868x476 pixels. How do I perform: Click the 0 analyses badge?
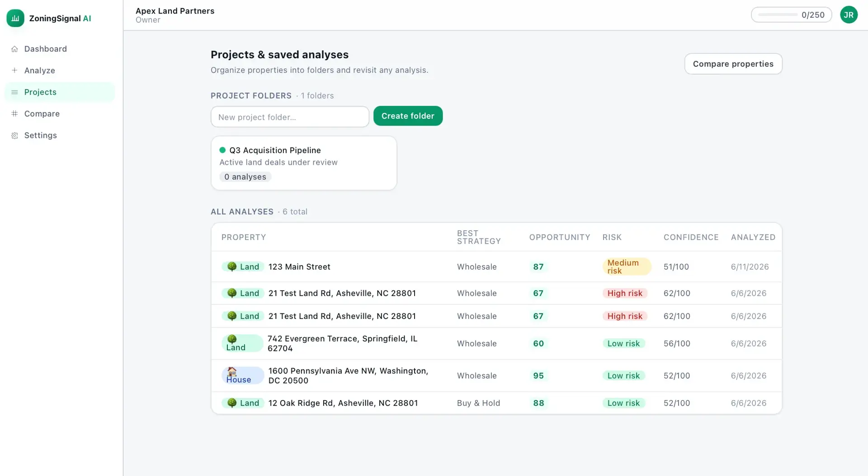click(245, 177)
